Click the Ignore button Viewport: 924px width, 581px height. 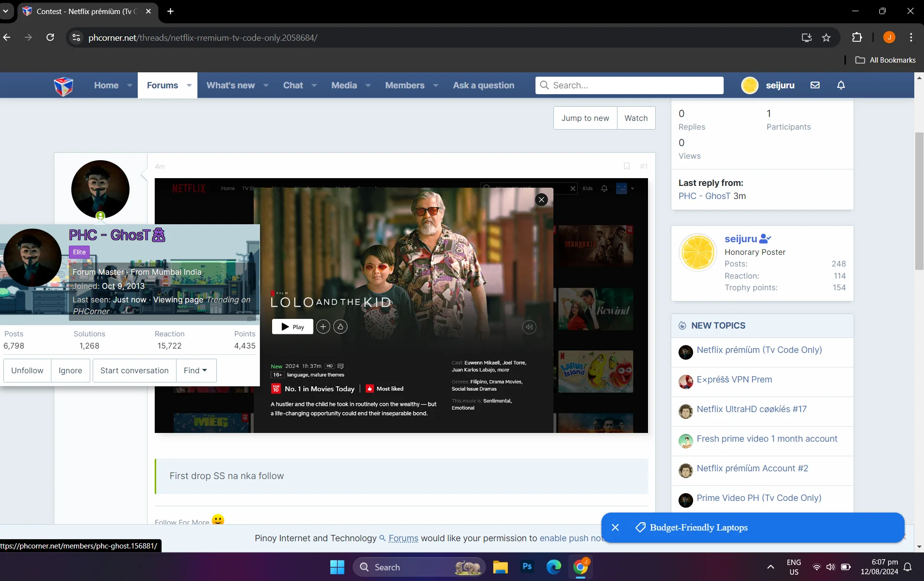(70, 370)
